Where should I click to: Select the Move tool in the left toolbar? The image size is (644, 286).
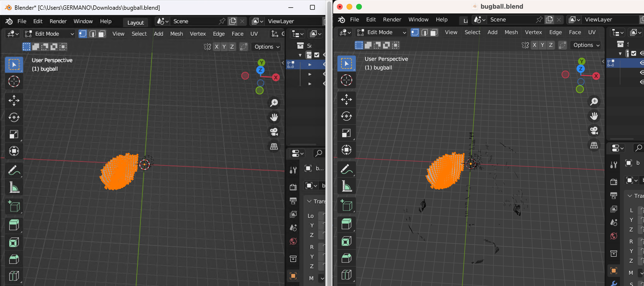(x=14, y=100)
